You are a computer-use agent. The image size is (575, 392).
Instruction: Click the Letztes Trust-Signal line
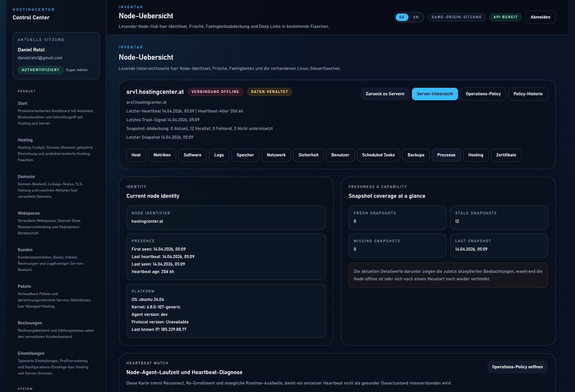[163, 120]
